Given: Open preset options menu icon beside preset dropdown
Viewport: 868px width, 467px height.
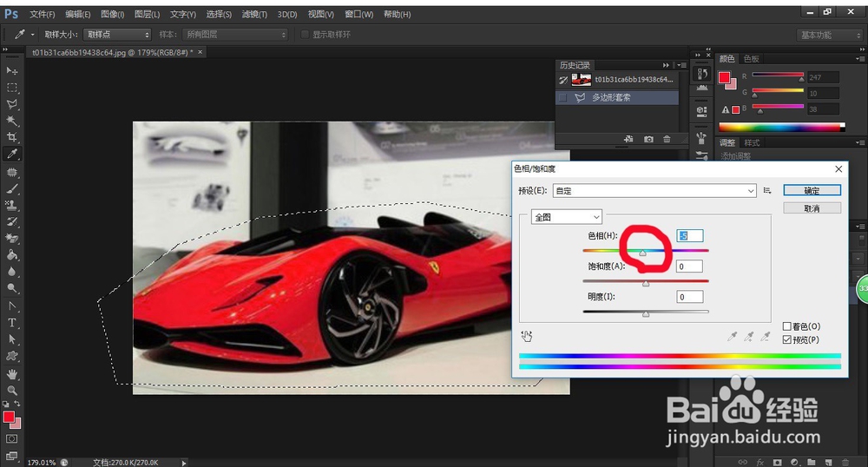Looking at the screenshot, I should (767, 190).
